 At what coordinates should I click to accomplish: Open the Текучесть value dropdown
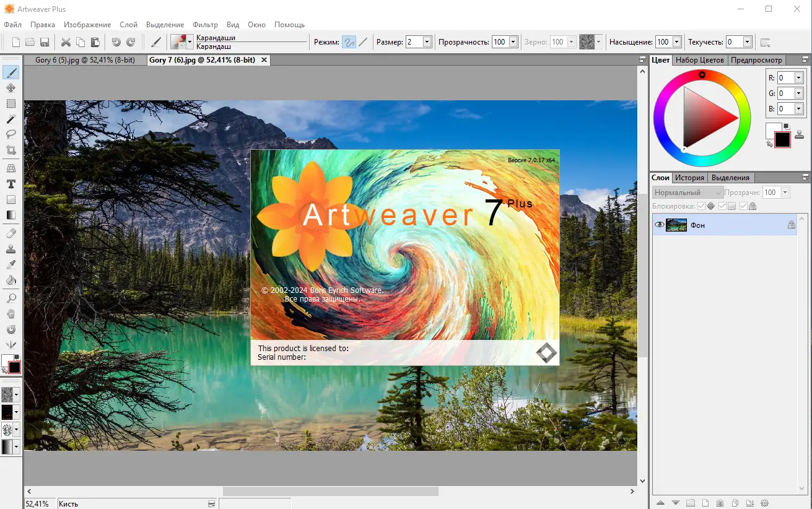[747, 42]
